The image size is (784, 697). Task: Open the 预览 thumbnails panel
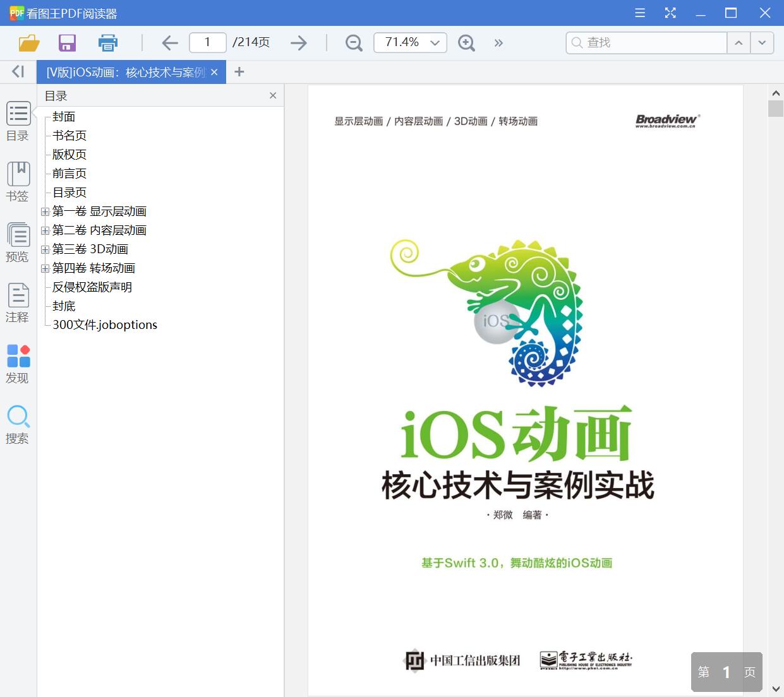point(18,242)
